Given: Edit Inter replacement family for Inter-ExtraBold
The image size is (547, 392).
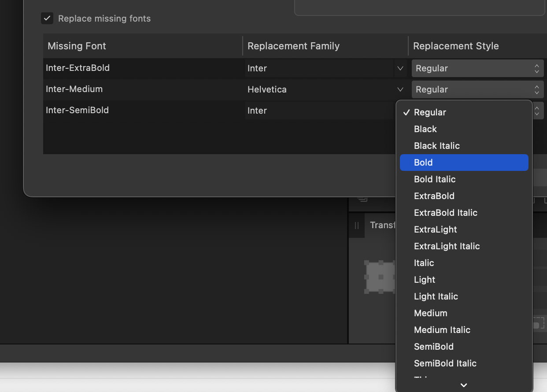Looking at the screenshot, I should pyautogui.click(x=319, y=68).
